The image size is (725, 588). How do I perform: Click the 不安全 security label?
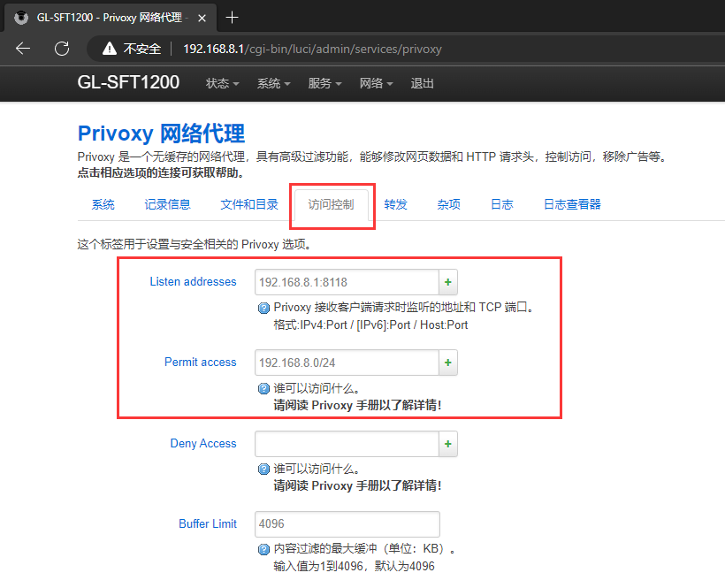pos(142,49)
